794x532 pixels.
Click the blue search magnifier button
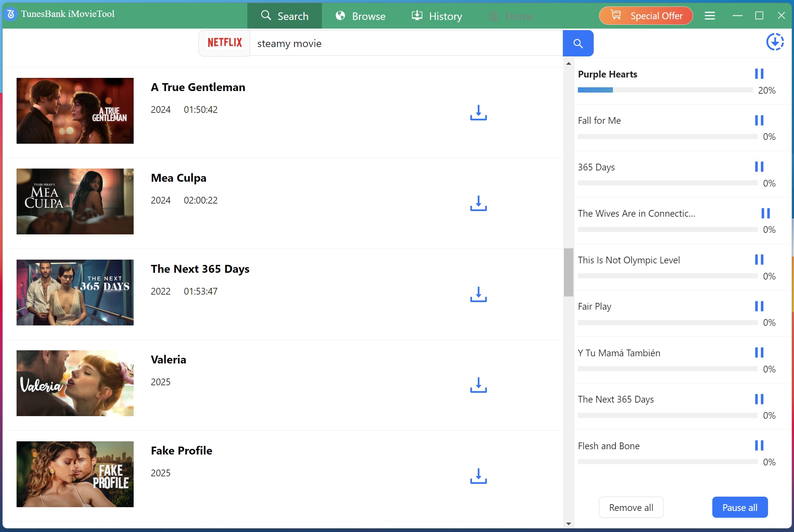[578, 43]
